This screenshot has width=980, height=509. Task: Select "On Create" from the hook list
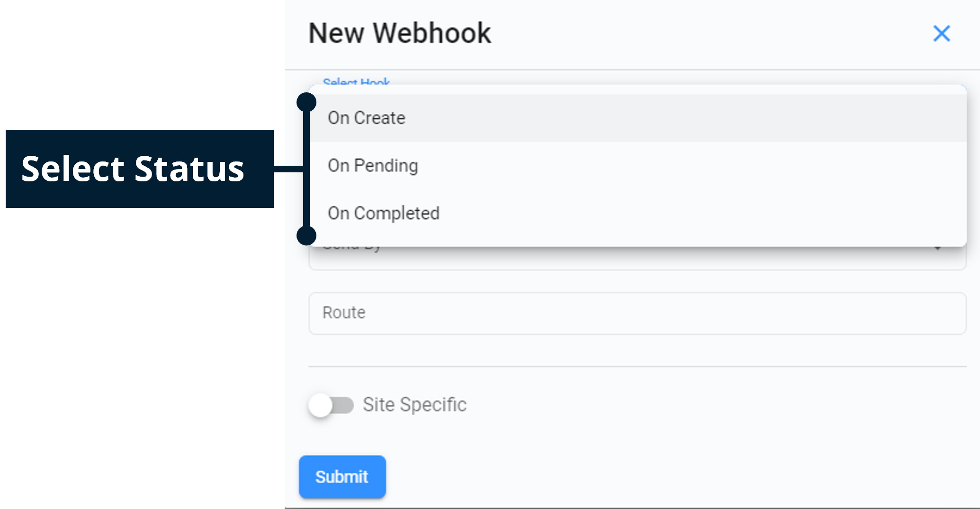coord(367,118)
